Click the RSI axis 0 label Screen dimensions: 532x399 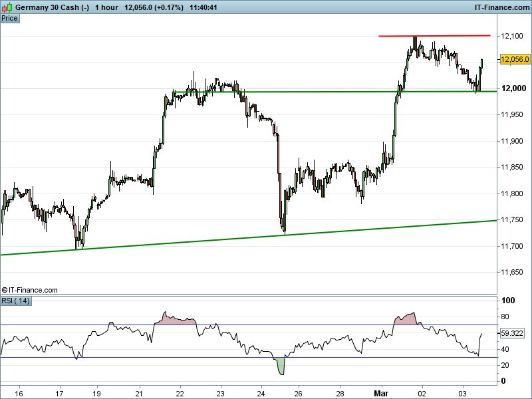tap(503, 381)
